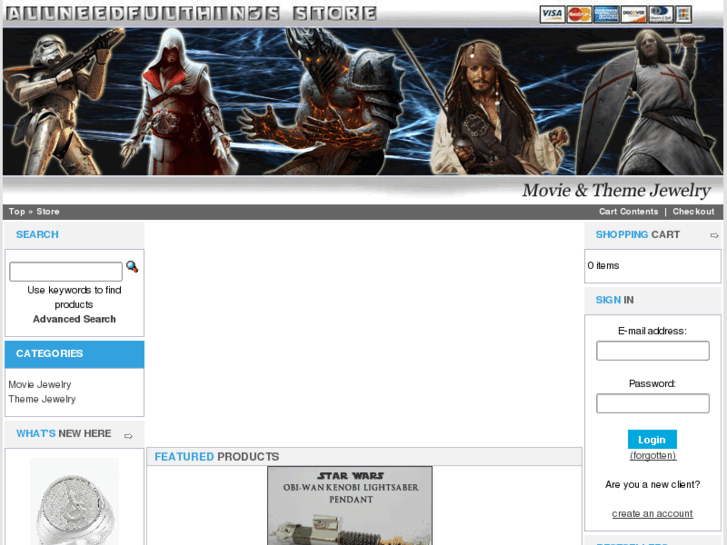
Task: Go to Checkout in nav bar
Action: [x=693, y=212]
